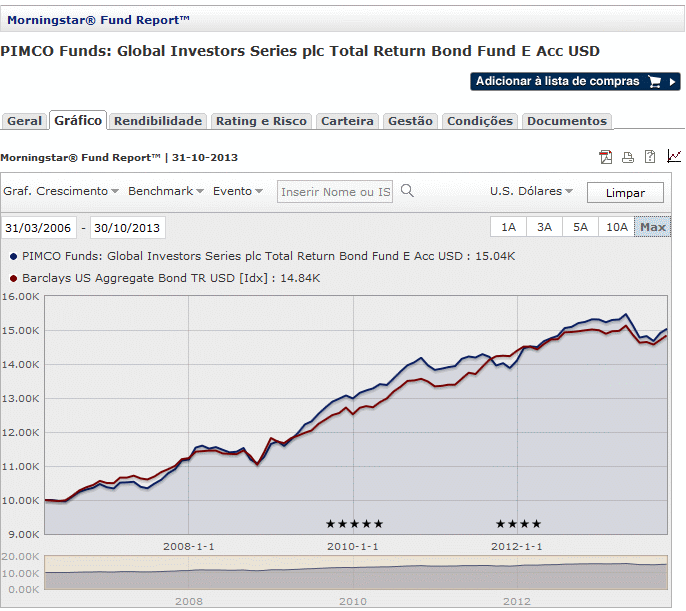This screenshot has height=611, width=686.
Task: Click the 2012-1-1 axis label
Action: point(517,546)
